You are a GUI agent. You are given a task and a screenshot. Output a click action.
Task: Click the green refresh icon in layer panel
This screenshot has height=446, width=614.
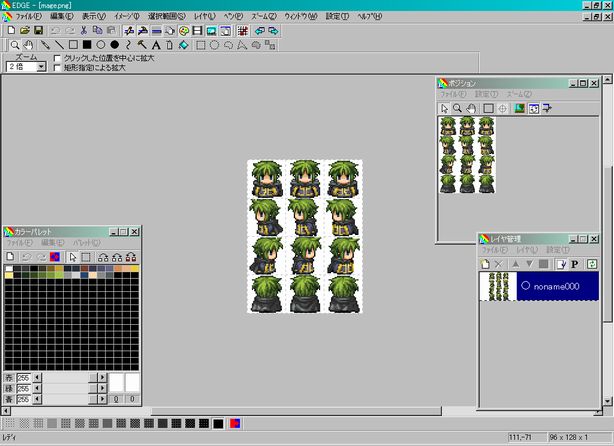(x=592, y=264)
